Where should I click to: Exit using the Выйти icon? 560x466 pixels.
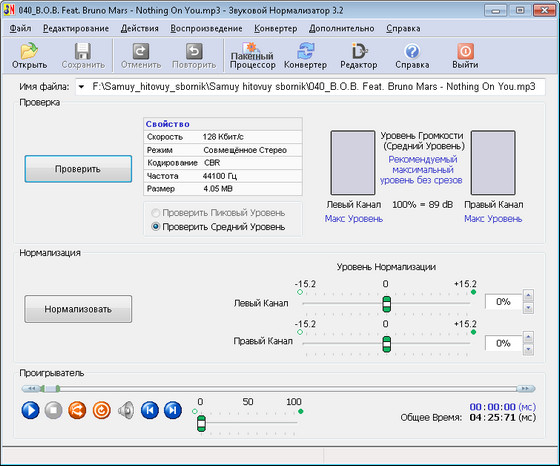[x=465, y=55]
